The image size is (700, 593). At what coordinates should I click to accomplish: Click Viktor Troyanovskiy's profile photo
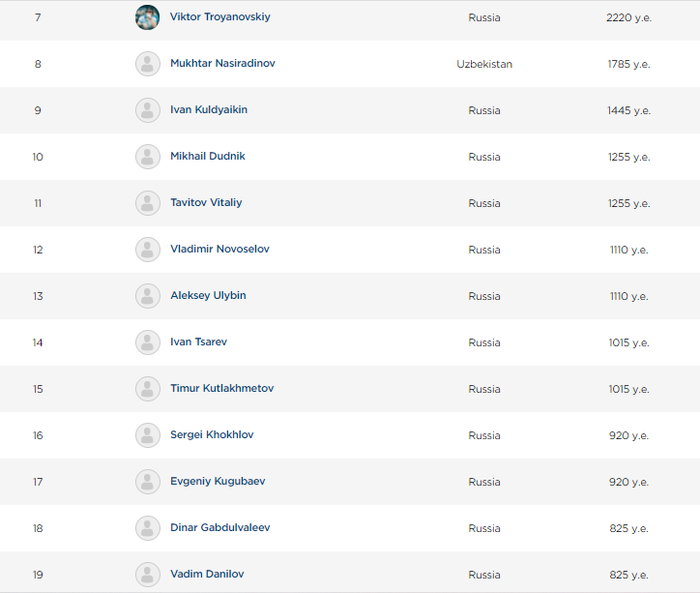coord(148,17)
